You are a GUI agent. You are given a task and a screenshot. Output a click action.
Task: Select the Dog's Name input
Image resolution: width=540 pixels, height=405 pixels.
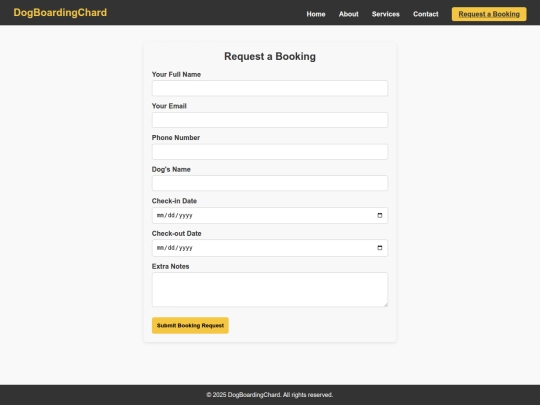270,183
